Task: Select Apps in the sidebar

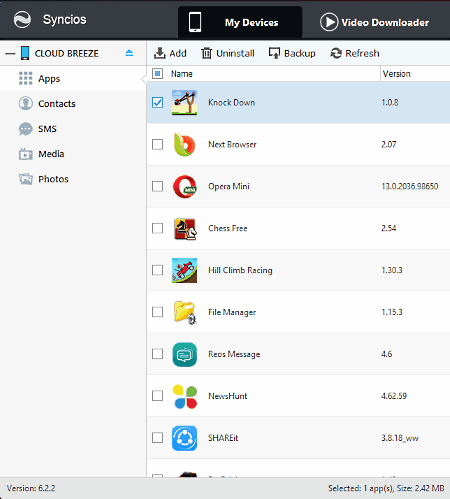Action: [x=73, y=79]
